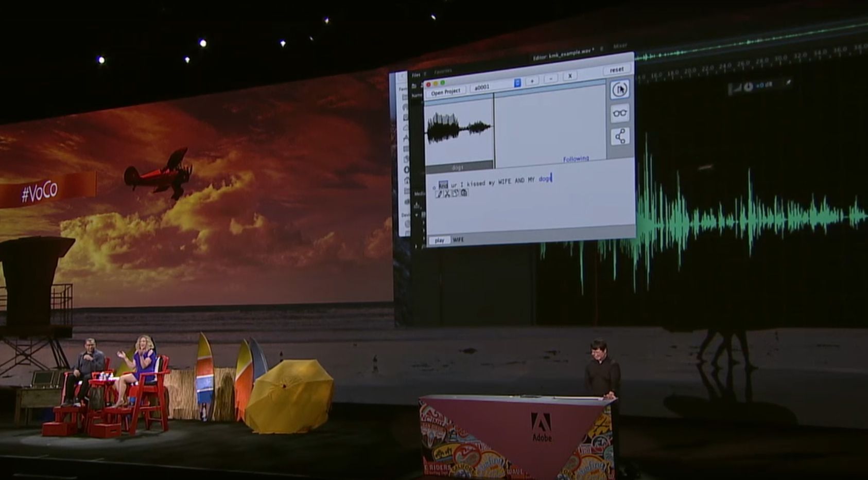The width and height of the screenshot is (868, 480).
Task: Click the copy icon under the transcript
Action: (455, 193)
